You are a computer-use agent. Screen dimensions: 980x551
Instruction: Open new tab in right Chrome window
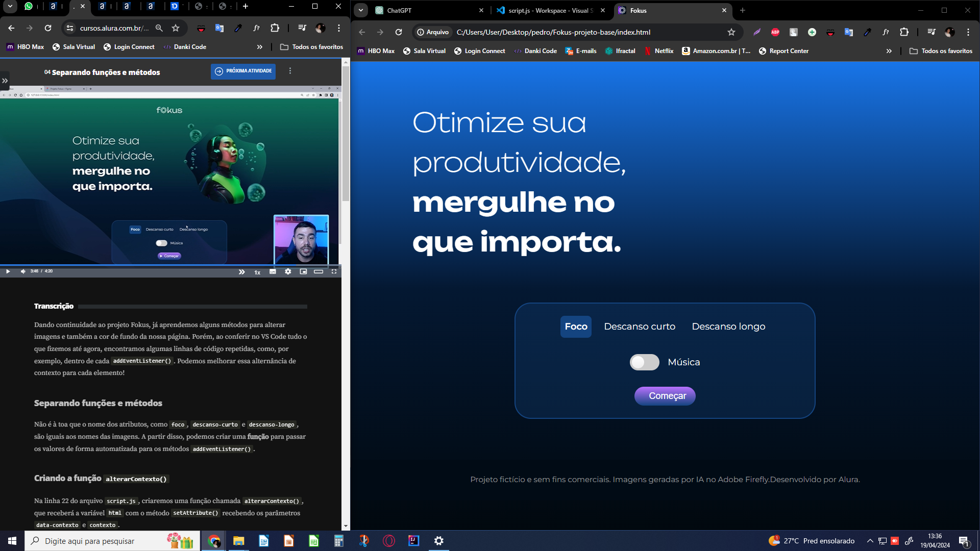tap(743, 10)
